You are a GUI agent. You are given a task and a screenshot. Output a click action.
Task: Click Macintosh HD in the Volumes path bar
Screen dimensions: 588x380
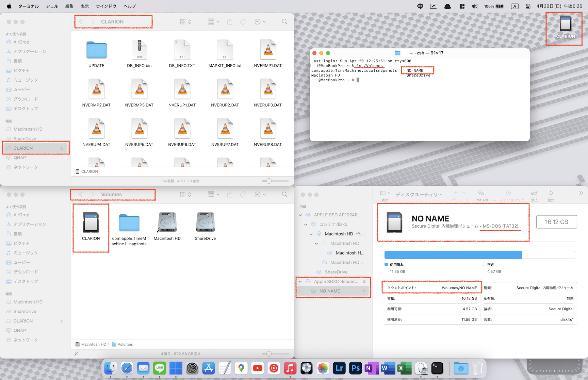click(x=93, y=344)
